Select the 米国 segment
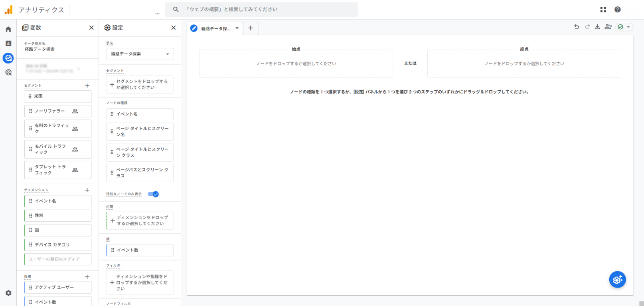This screenshot has height=306, width=644. pos(58,96)
